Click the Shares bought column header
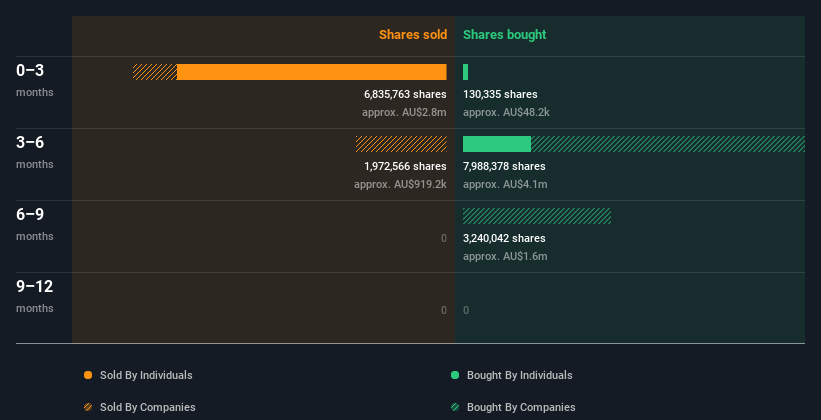This screenshot has height=420, width=821. coord(504,35)
